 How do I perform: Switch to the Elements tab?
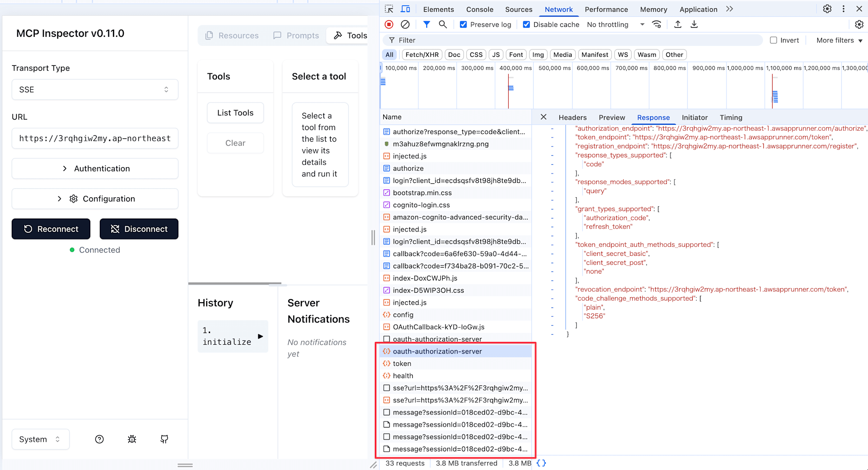coord(438,10)
